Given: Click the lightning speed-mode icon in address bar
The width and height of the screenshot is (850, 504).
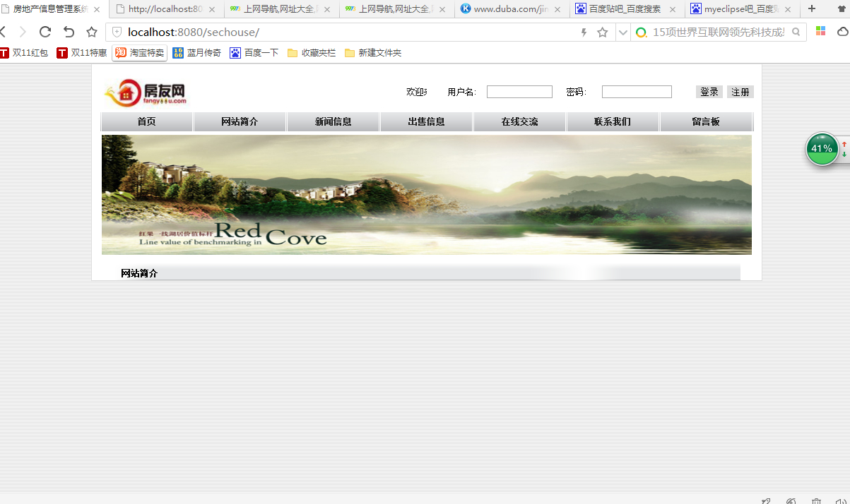Looking at the screenshot, I should pos(584,32).
